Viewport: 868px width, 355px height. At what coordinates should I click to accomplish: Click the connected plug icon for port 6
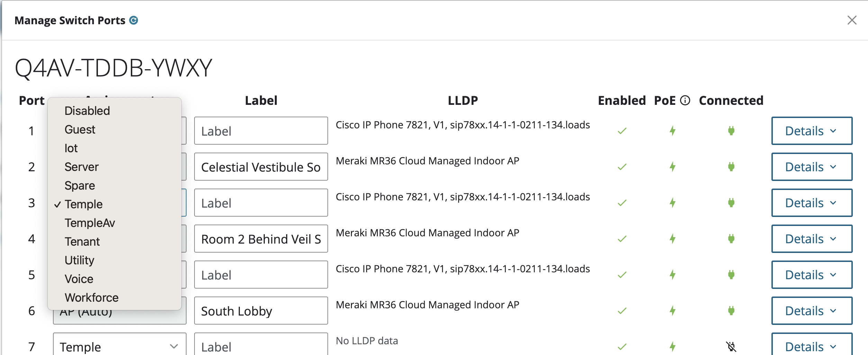tap(731, 311)
